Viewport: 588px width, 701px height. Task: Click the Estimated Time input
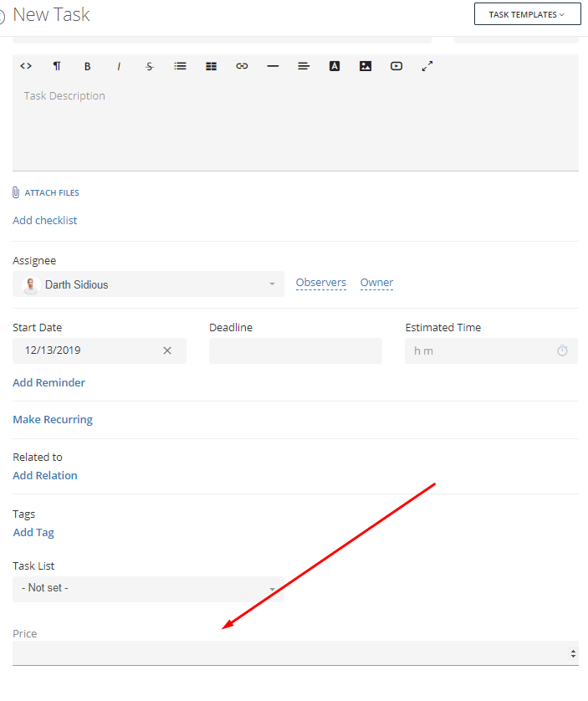(x=491, y=350)
